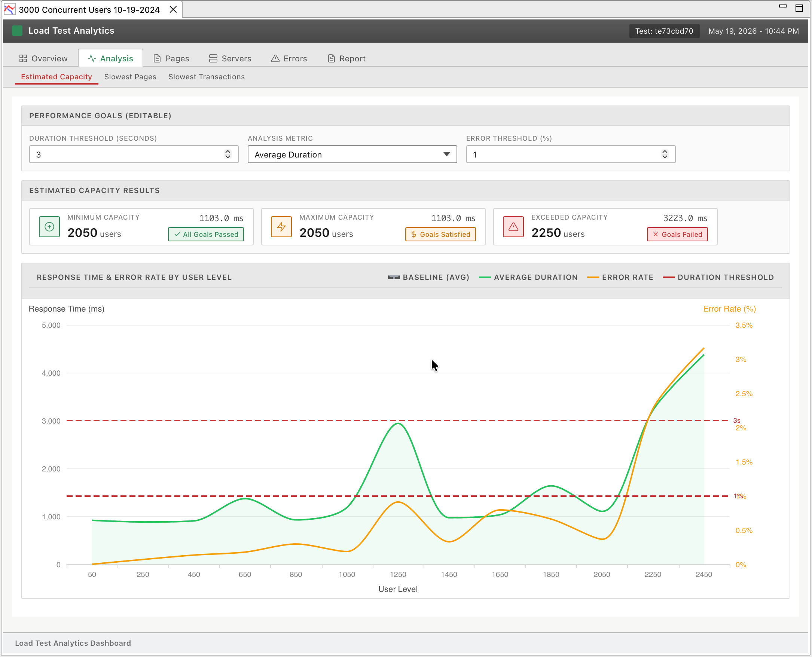The width and height of the screenshot is (812, 657).
Task: Open the Analysis Metric dropdown
Action: tap(352, 155)
